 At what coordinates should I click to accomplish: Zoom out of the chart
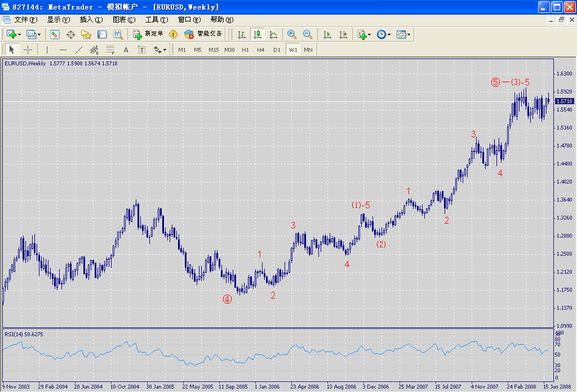pyautogui.click(x=308, y=34)
